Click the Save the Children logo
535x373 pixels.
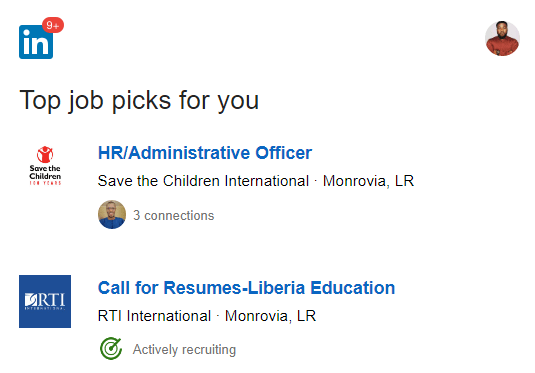click(45, 166)
